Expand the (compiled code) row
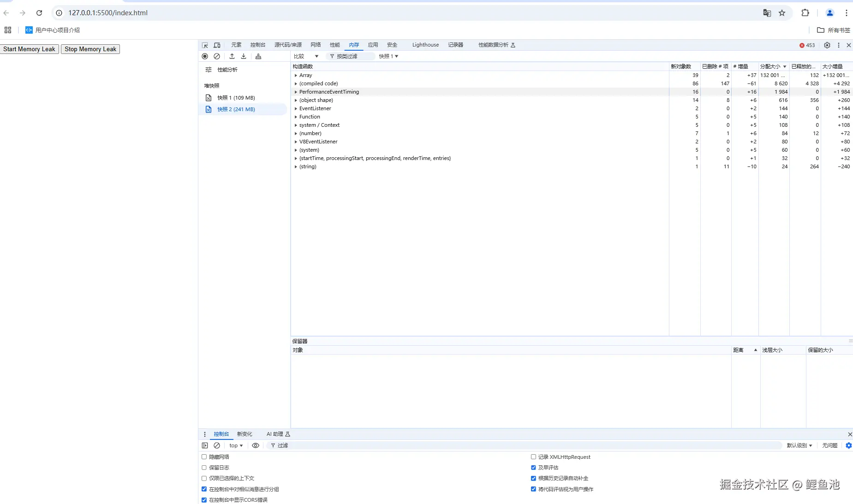The width and height of the screenshot is (853, 504). pos(296,83)
